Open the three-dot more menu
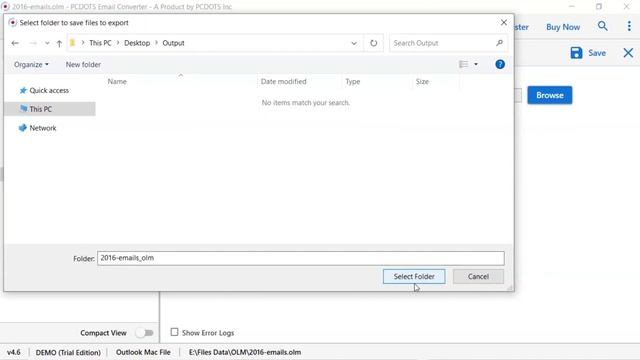This screenshot has width=640, height=360. coord(629,27)
